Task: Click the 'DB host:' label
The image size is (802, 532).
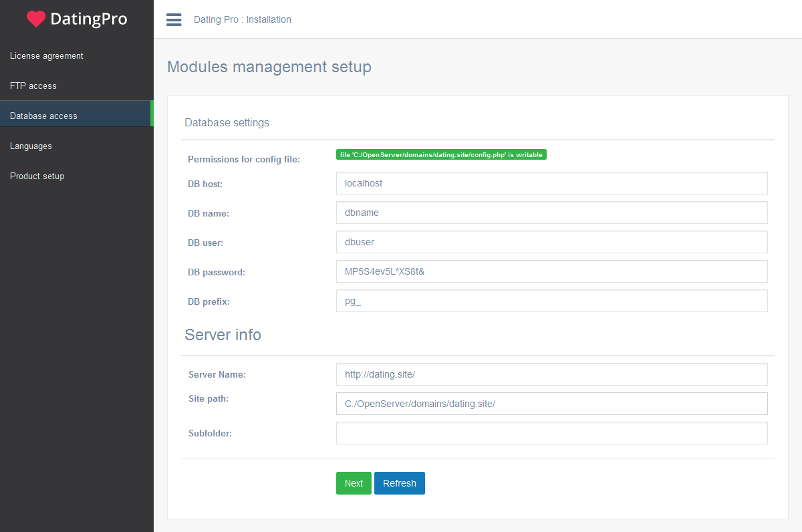Action: 205,184
